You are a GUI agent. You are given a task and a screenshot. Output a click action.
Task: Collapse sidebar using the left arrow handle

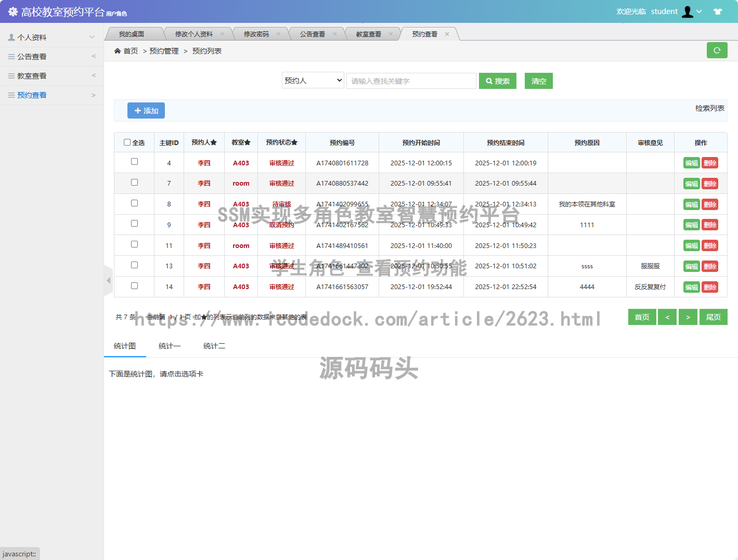click(x=108, y=281)
